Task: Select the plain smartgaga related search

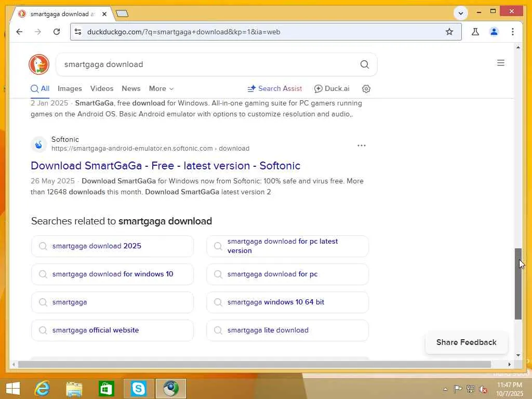Action: coord(112,302)
